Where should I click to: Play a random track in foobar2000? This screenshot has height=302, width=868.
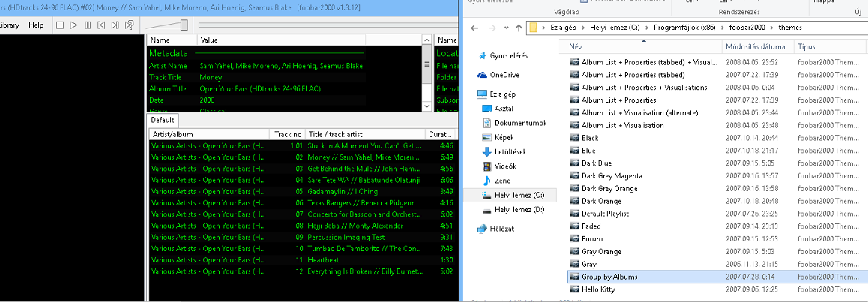pos(129,25)
